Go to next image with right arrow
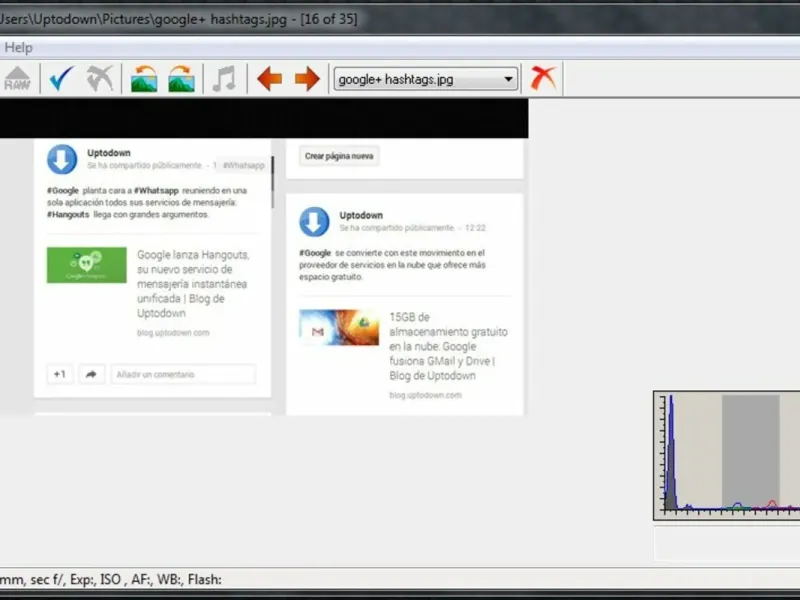The width and height of the screenshot is (800, 600). click(307, 79)
